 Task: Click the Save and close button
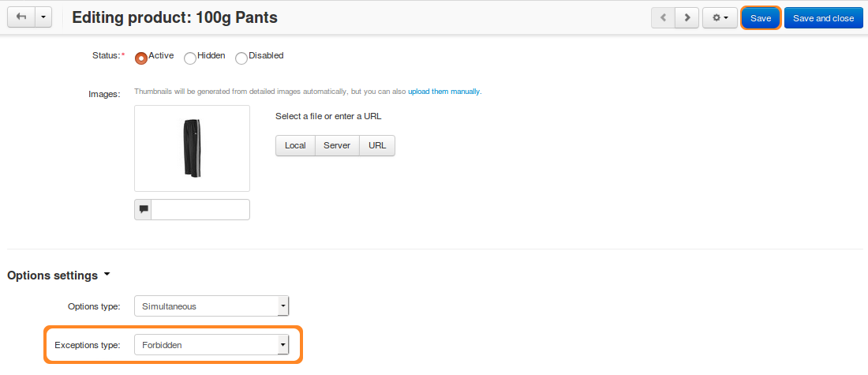823,17
